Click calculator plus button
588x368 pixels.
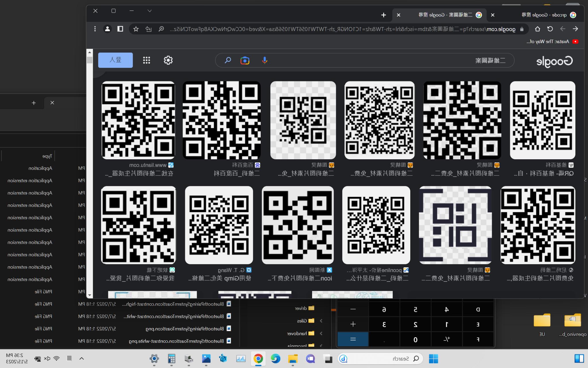click(353, 324)
